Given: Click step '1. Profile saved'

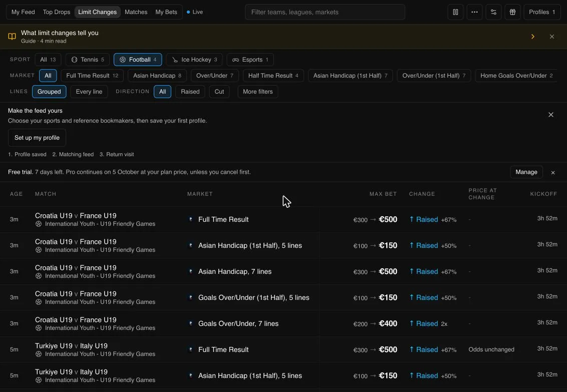Looking at the screenshot, I should tap(27, 154).
